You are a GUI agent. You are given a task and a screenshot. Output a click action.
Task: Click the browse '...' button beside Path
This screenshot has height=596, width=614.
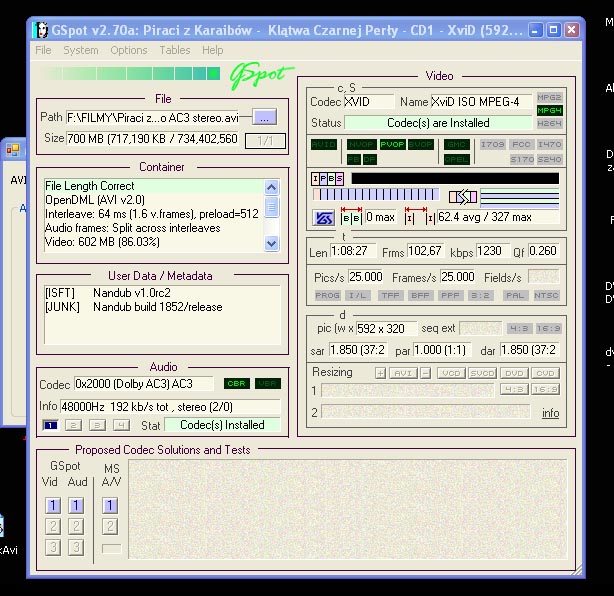tap(264, 117)
